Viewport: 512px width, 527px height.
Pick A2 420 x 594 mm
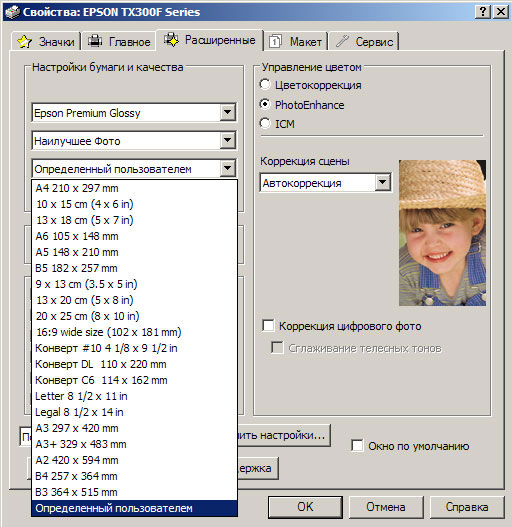click(134, 460)
